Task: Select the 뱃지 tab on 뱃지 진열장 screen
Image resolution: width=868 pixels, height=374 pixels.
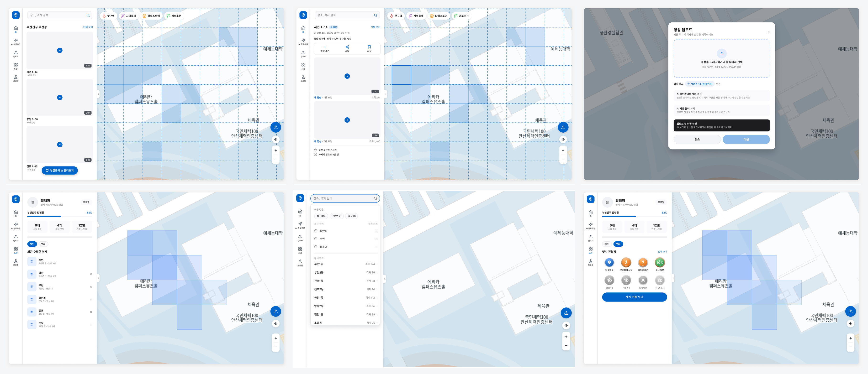Action: 618,244
